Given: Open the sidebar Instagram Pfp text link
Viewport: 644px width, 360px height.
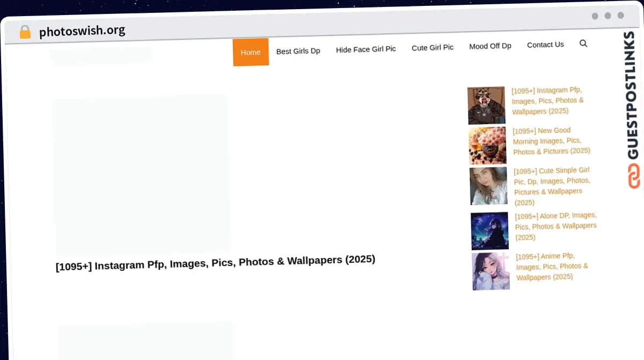Looking at the screenshot, I should [547, 101].
